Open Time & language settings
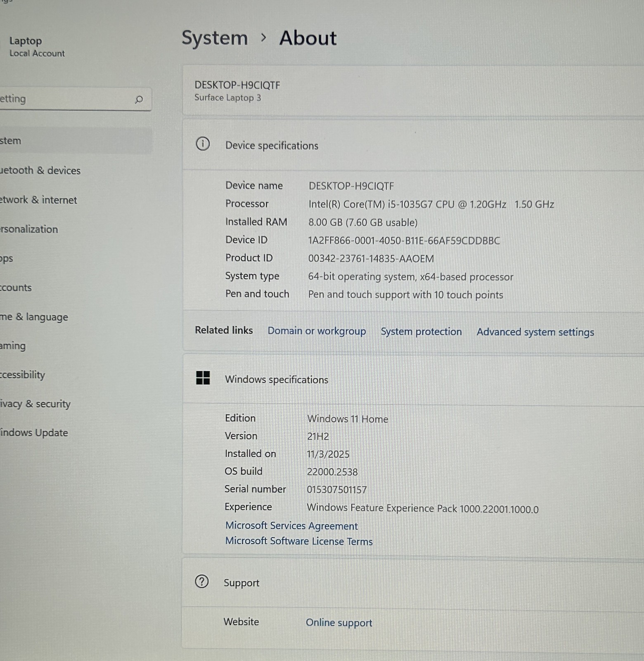Viewport: 644px width, 661px height. pyautogui.click(x=34, y=317)
